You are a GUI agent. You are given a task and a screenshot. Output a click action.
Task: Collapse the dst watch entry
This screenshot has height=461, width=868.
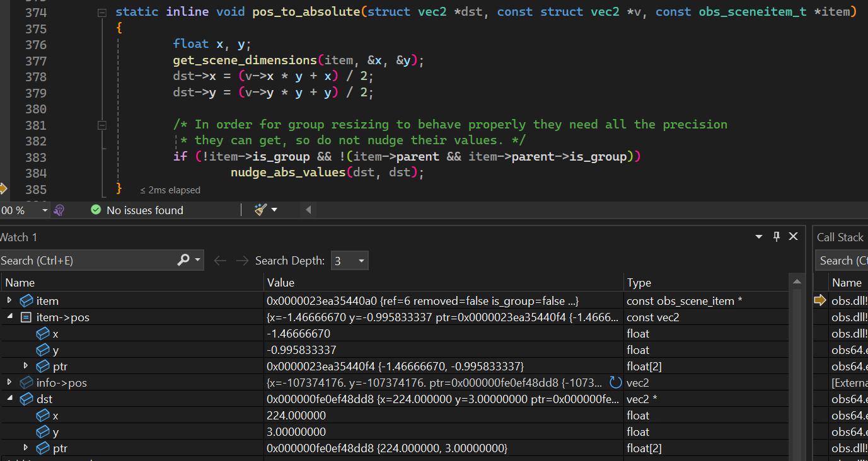pos(9,399)
